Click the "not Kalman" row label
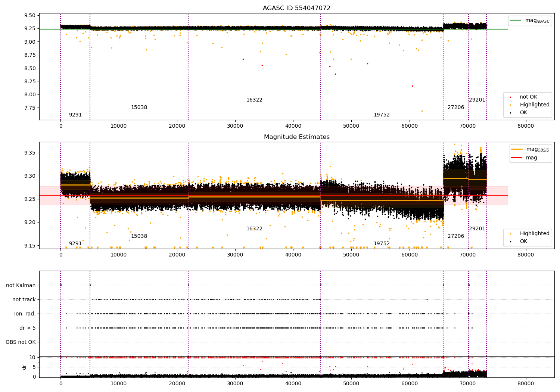The height and width of the screenshot is (392, 560). (x=21, y=285)
